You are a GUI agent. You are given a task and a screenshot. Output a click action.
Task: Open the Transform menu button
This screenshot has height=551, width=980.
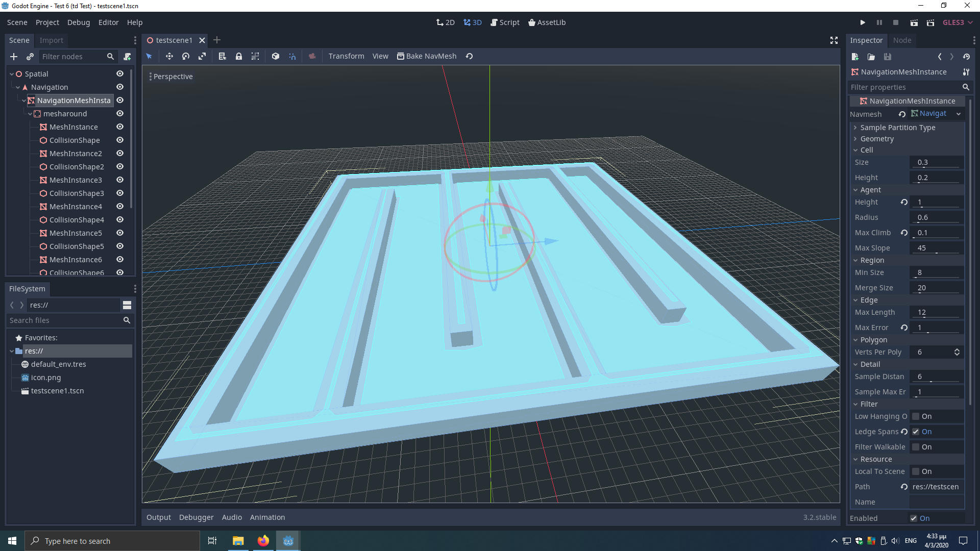tap(346, 56)
